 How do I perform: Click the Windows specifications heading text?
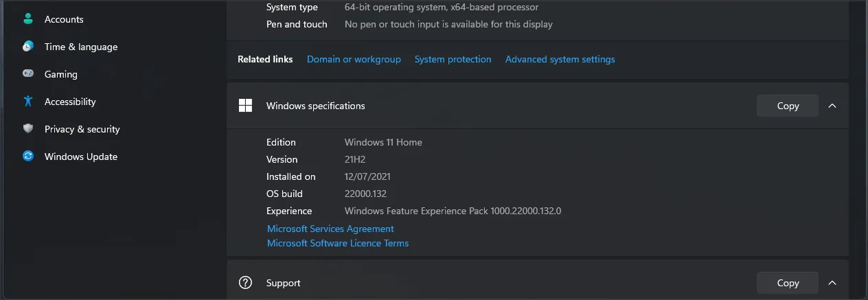[316, 106]
